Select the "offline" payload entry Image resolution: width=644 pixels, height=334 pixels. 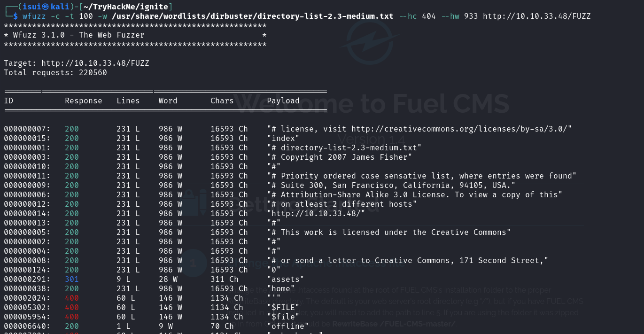(287, 326)
